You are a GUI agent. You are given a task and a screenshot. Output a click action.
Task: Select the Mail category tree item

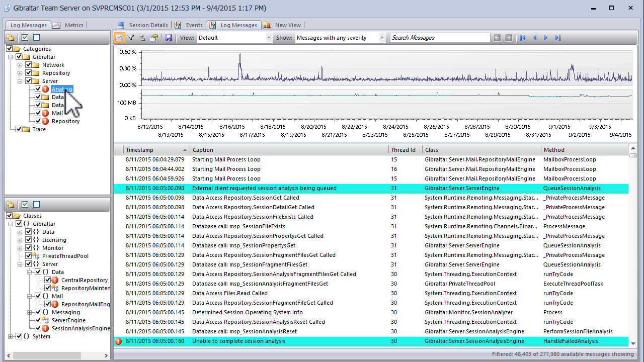(x=57, y=113)
